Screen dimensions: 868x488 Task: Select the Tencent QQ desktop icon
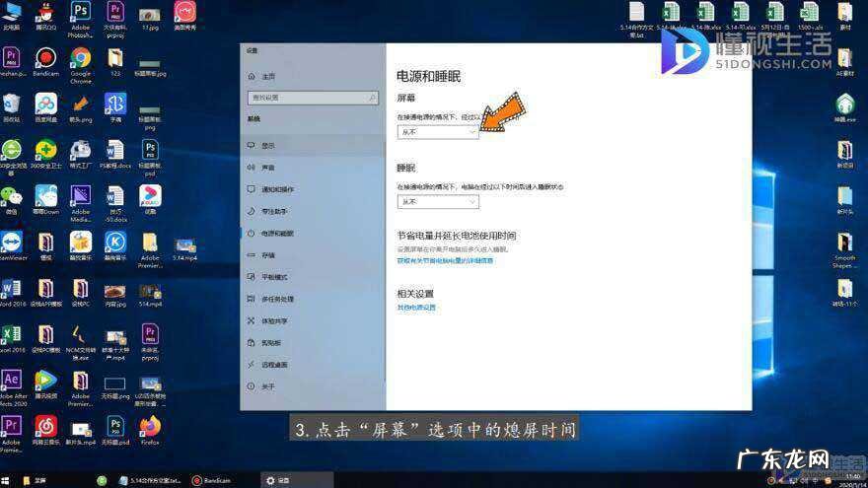(x=46, y=17)
